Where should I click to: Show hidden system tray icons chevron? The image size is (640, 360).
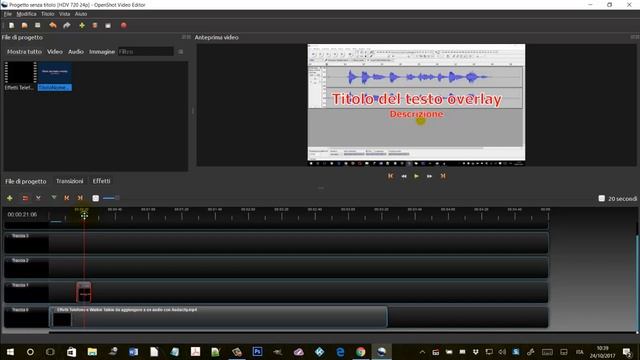422,352
